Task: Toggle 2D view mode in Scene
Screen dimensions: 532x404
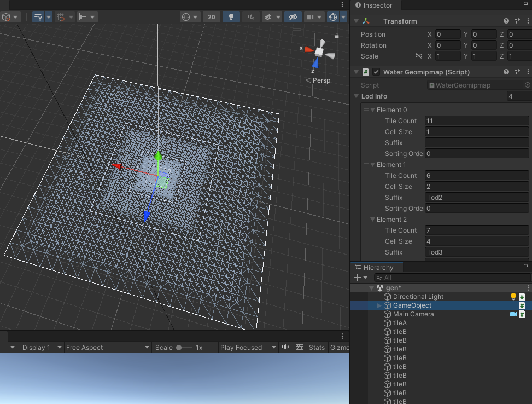Action: pyautogui.click(x=212, y=17)
